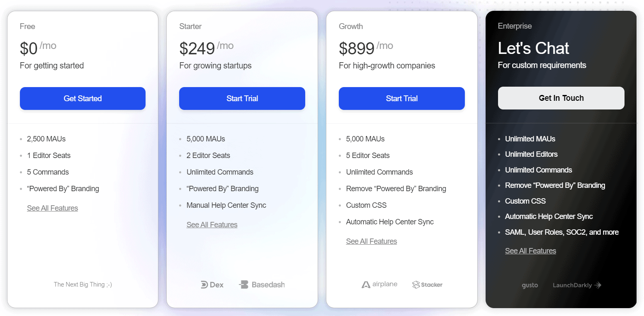Start a trial of the Starter plan
Screen dimensions: 644x316
coord(242,98)
